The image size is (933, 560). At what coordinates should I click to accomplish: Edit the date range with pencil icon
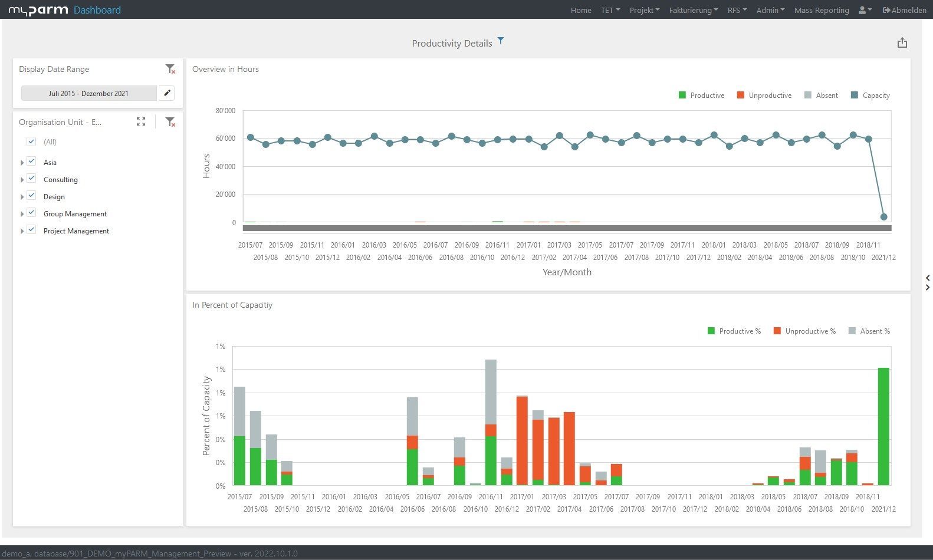[x=167, y=93]
